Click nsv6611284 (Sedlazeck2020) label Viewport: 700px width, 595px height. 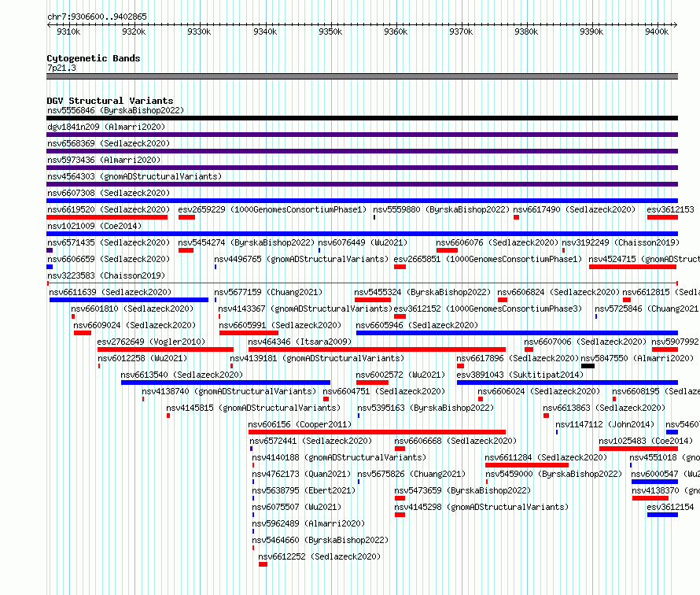546,457
